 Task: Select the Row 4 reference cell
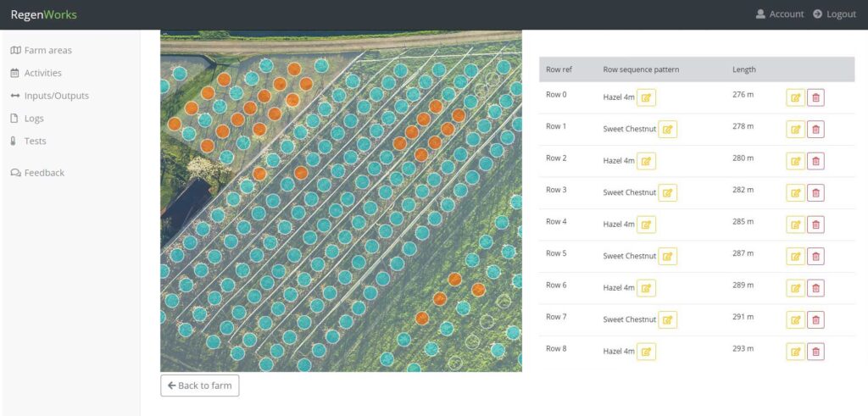tap(556, 221)
